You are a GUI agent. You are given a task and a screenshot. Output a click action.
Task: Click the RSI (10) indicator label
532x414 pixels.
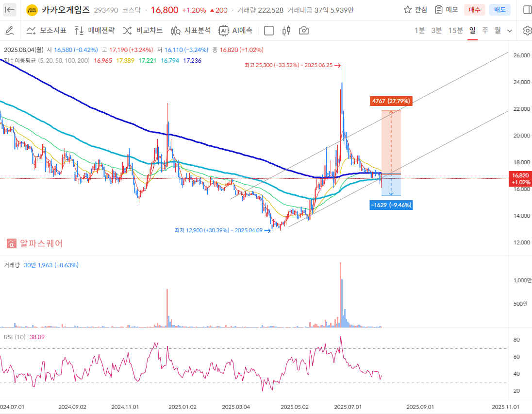tap(15, 337)
